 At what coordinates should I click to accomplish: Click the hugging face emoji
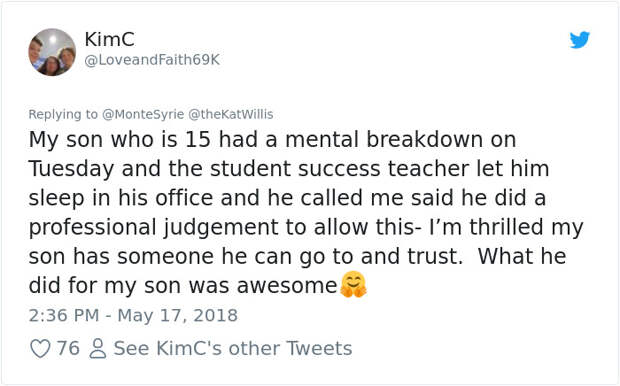[353, 284]
